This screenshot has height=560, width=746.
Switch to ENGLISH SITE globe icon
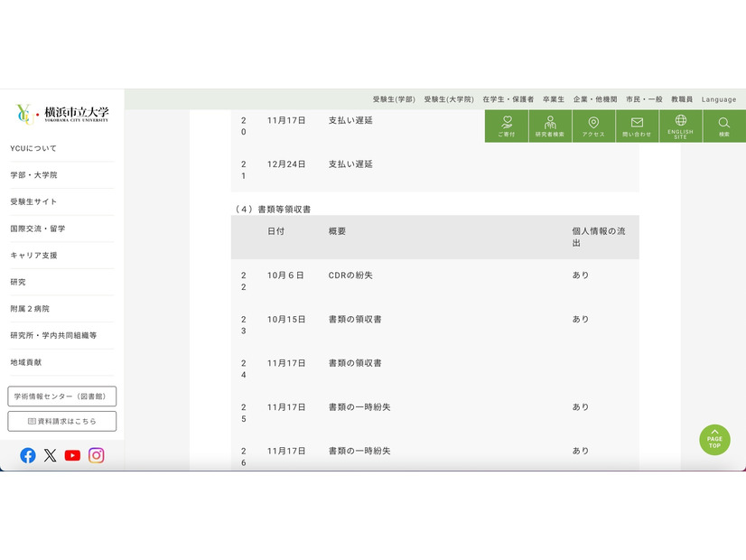pos(680,126)
